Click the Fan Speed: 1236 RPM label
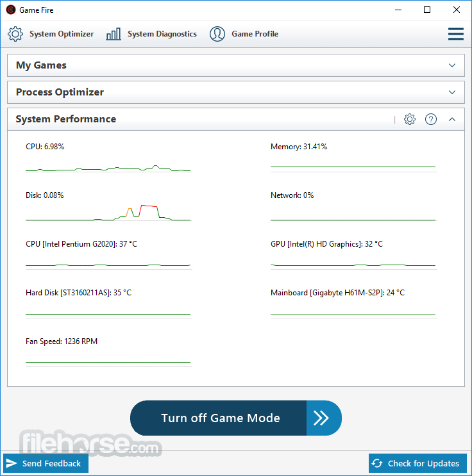 pyautogui.click(x=62, y=341)
